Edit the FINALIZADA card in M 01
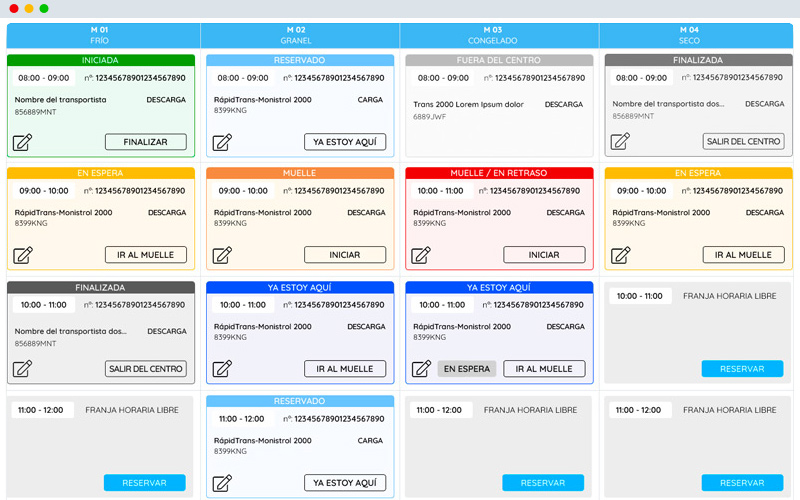 coord(22,368)
